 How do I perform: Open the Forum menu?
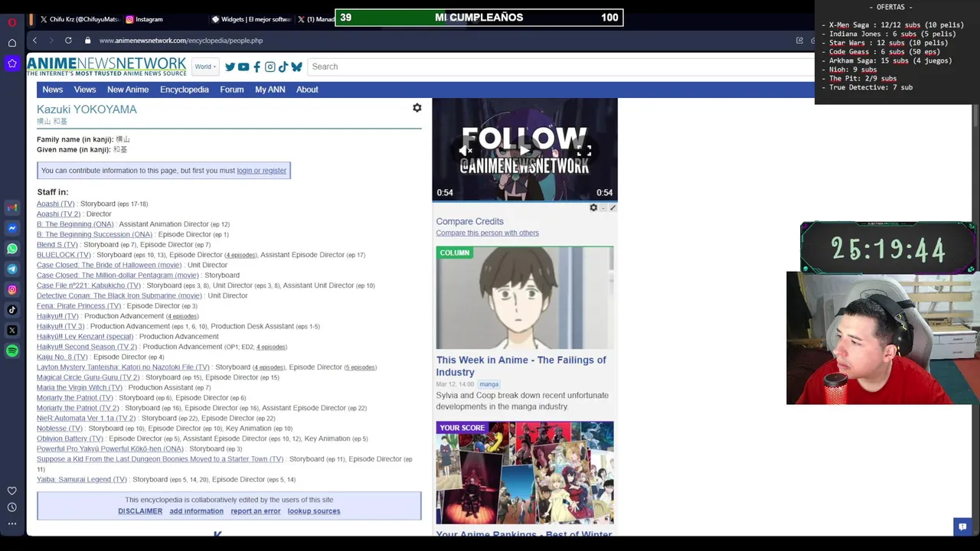(232, 90)
